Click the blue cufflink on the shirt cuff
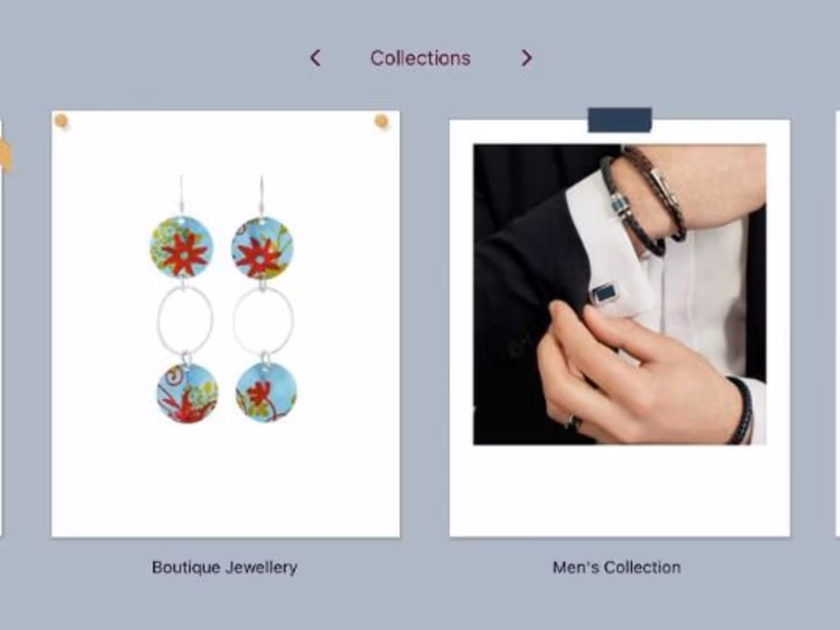The image size is (840, 630). 605,294
